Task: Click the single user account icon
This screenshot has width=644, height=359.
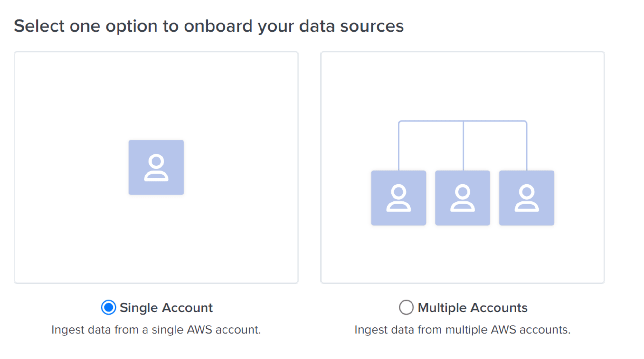Action: 156,167
